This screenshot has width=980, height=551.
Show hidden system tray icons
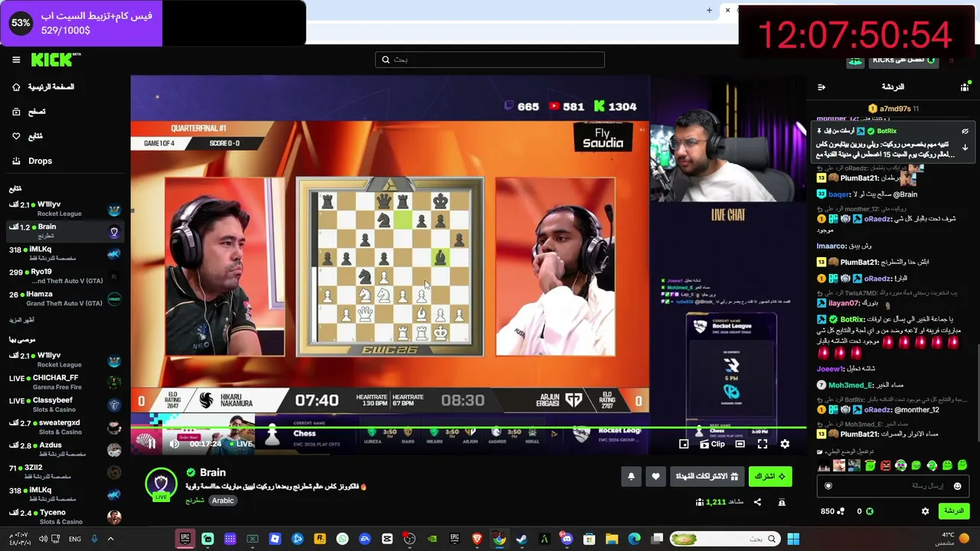point(110,539)
